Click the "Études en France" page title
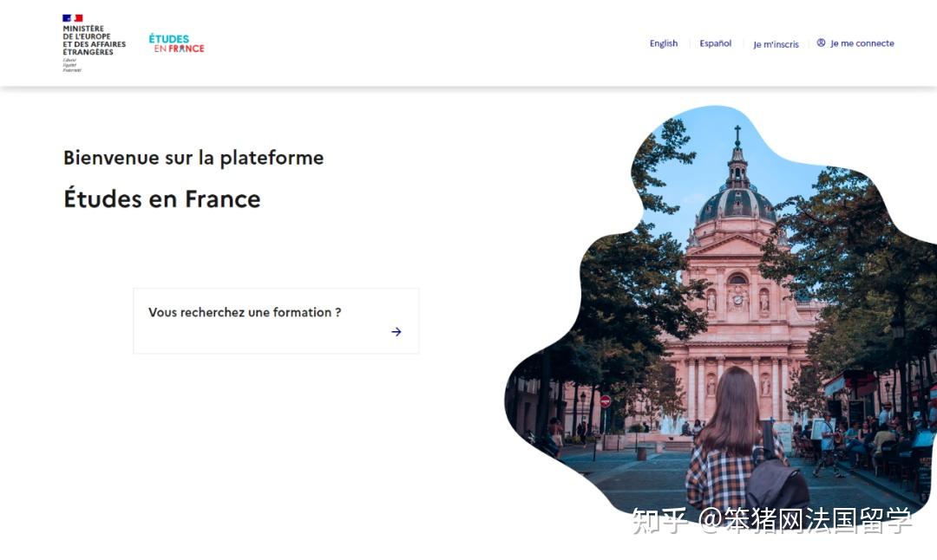Viewport: 937px width, 560px height. tap(161, 199)
